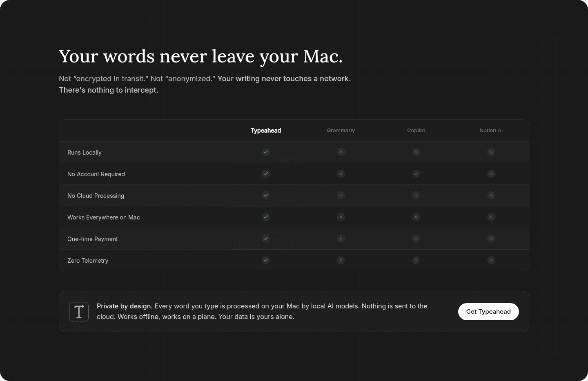Click Notion AI cross for Works Everywhere on Mac

491,217
